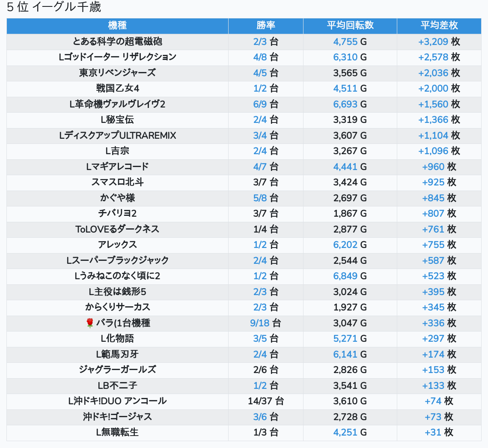The height and width of the screenshot is (448, 488).
Task: Click the 9/18 win rate value
Action: (259, 323)
